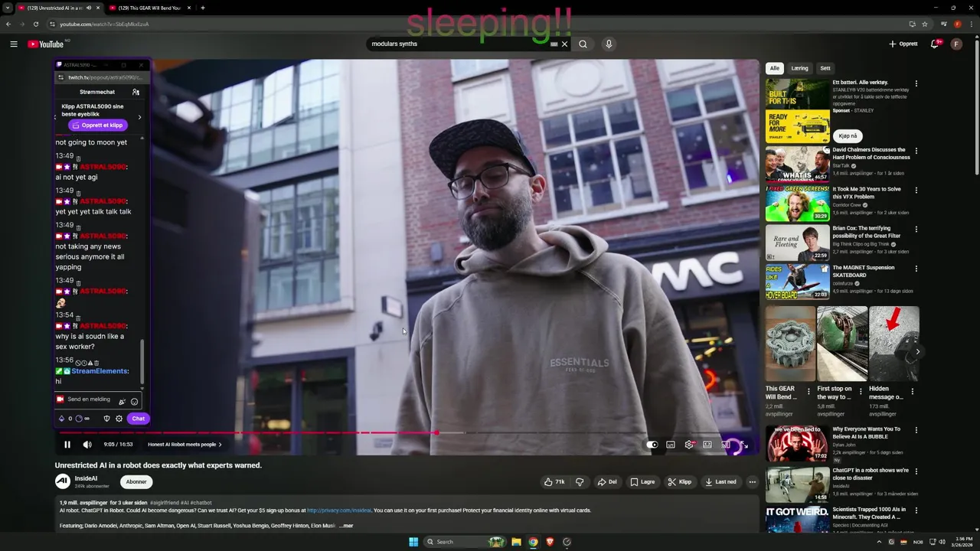Image resolution: width=980 pixels, height=551 pixels.
Task: Download the video with Last ned
Action: 720,482
